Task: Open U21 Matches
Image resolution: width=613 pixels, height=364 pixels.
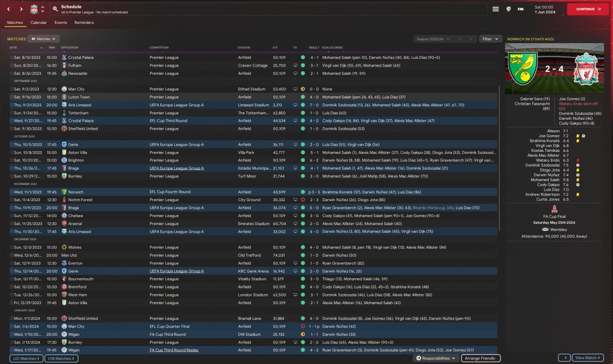Action: pyautogui.click(x=26, y=358)
